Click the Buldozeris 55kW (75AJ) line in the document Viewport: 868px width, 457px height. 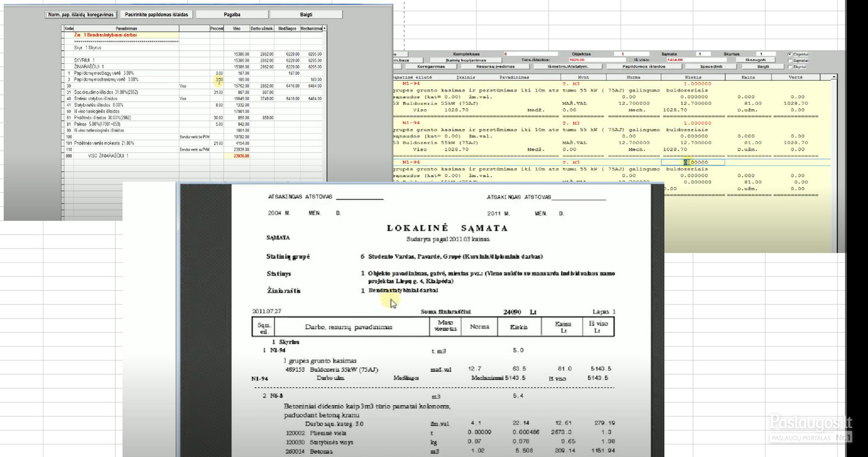click(449, 369)
